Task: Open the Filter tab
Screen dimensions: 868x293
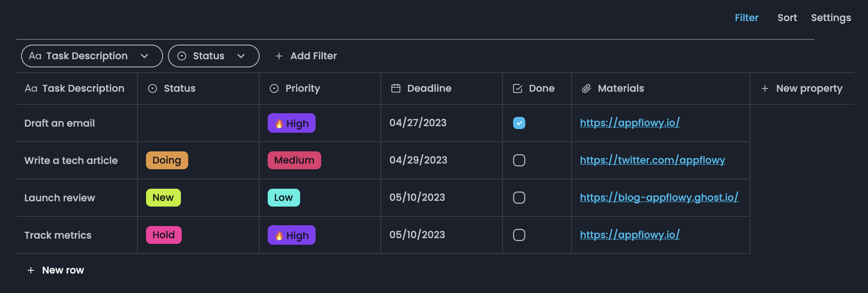Action: [x=746, y=18]
